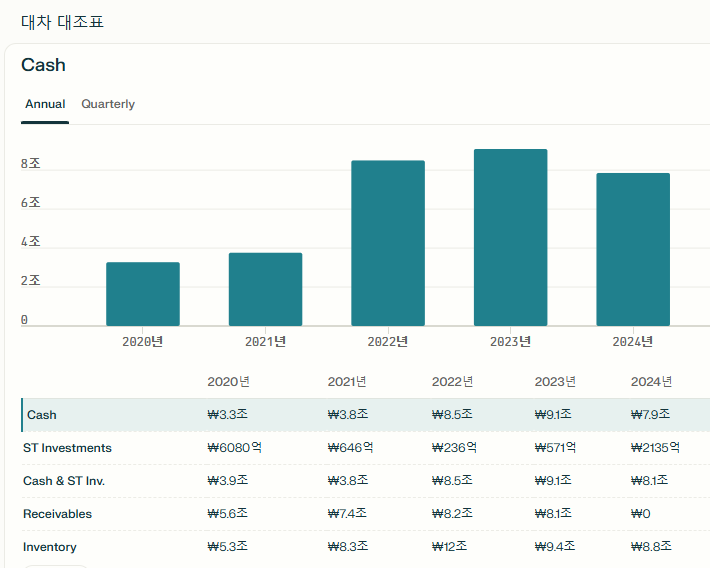Screen dimensions: 710x568
Task: Click the ₩9.4조 Inventory value
Action: 555,547
